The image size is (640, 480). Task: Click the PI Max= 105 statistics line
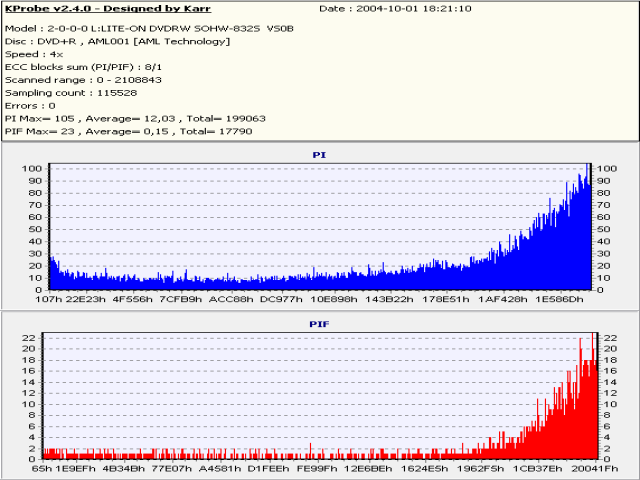point(135,119)
